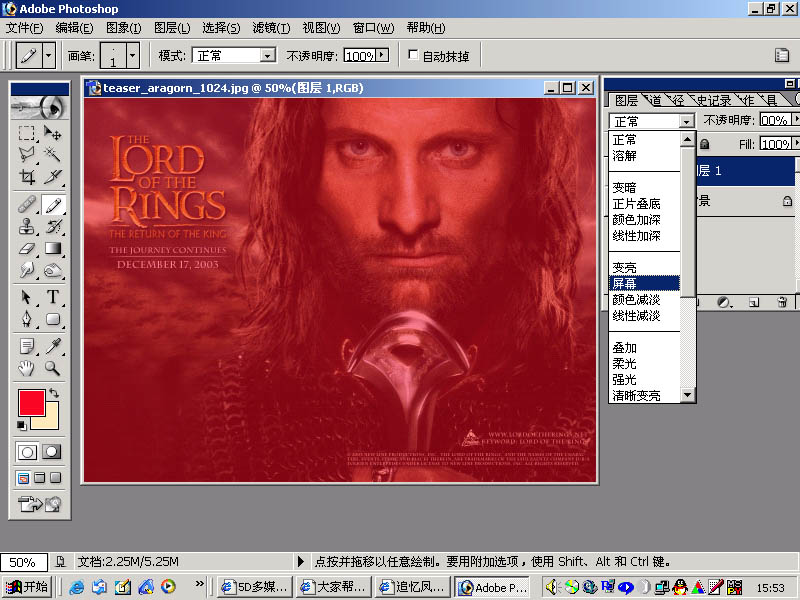Screen dimensions: 800x600
Task: Click the red foreground color swatch
Action: pos(31,403)
